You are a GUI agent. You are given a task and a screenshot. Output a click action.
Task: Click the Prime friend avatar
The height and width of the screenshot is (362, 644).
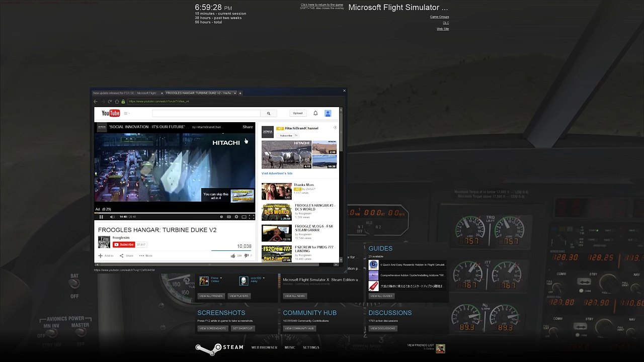pyautogui.click(x=204, y=280)
